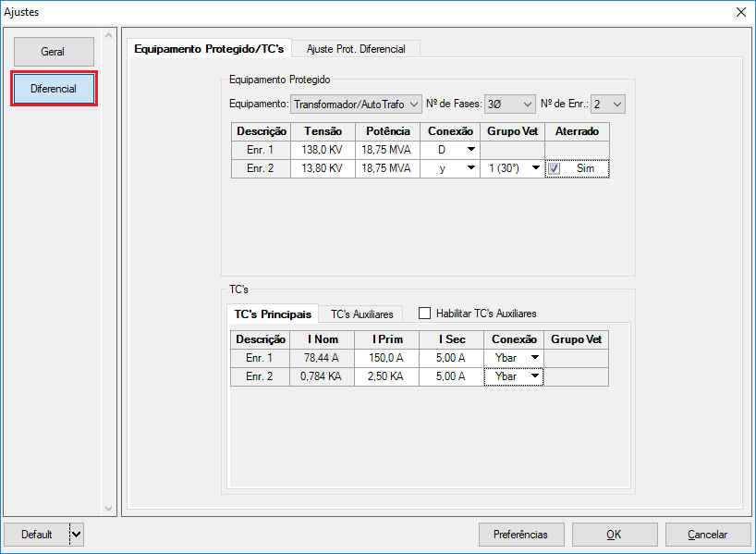This screenshot has height=554, width=756.
Task: Open the Preferências dialog
Action: click(x=520, y=534)
